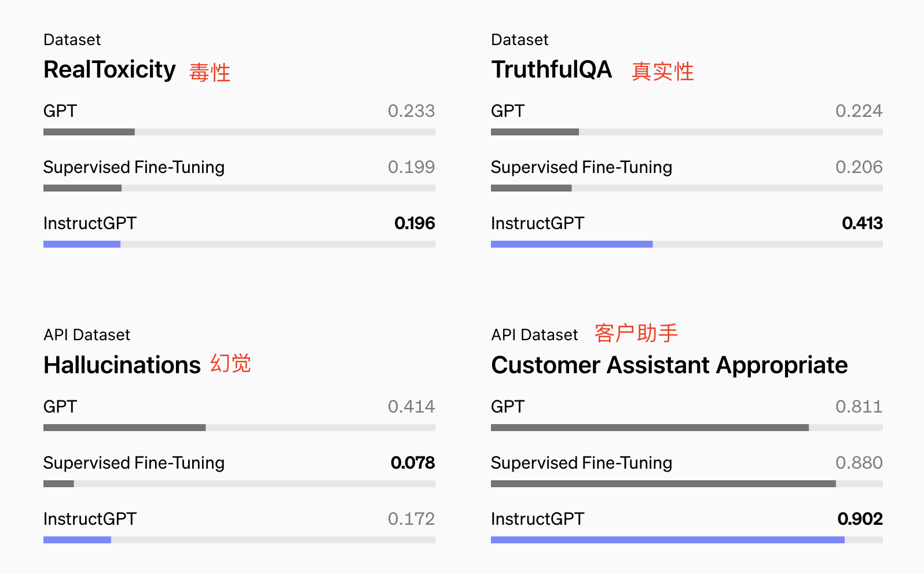Click the blue InstructGPT bar under RealToxicity
924x574 pixels.
click(x=82, y=244)
